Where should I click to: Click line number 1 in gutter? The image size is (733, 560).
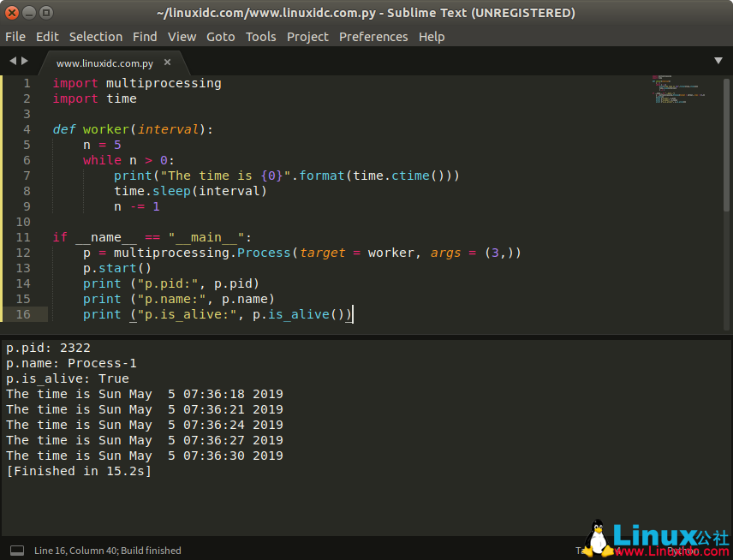[27, 83]
